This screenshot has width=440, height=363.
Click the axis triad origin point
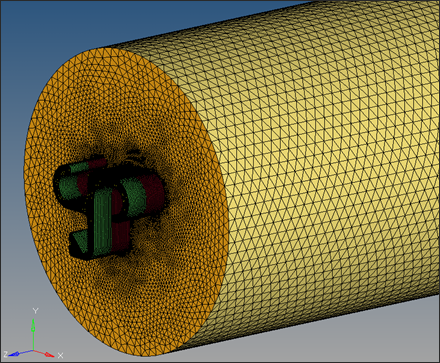[33, 350]
